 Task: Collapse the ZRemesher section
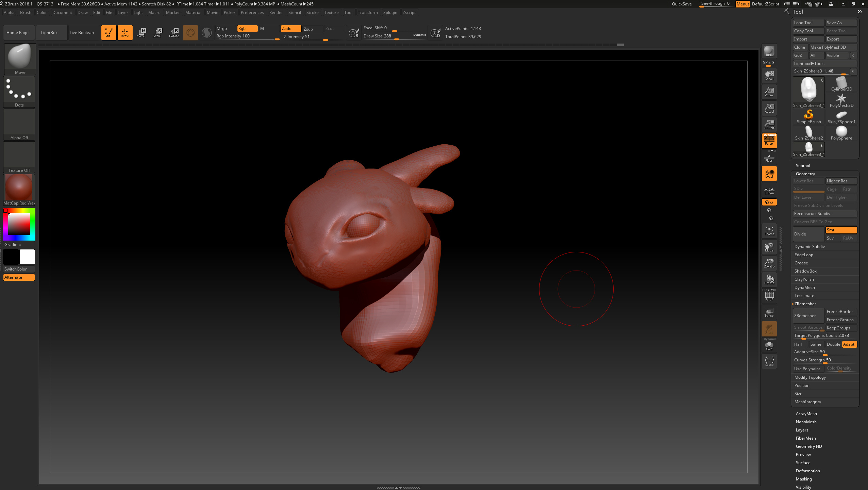[x=805, y=304]
